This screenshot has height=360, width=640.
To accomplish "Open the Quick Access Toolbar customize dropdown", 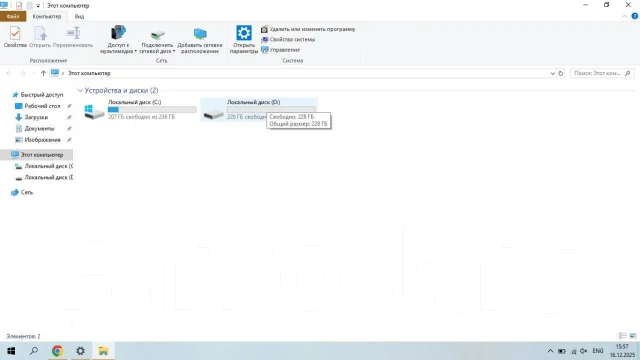I will 38,6.
